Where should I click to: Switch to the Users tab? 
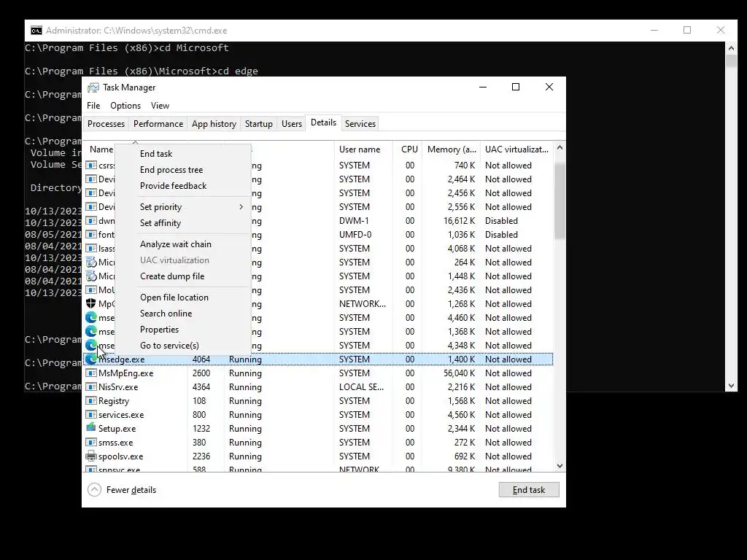[x=292, y=124]
